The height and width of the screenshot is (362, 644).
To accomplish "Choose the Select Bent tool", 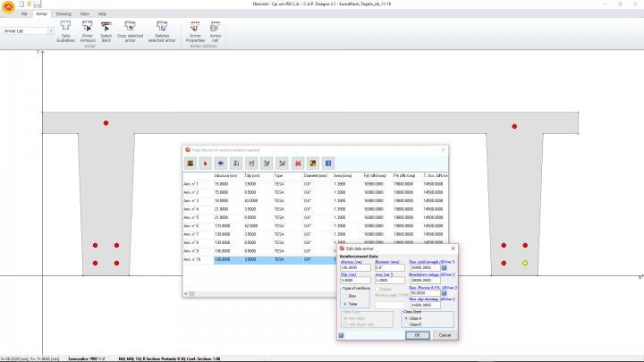I will (106, 27).
